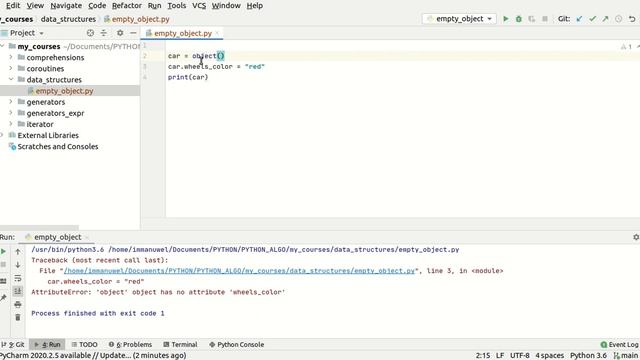Open the traceback file path link
The image size is (640, 360).
click(x=239, y=271)
